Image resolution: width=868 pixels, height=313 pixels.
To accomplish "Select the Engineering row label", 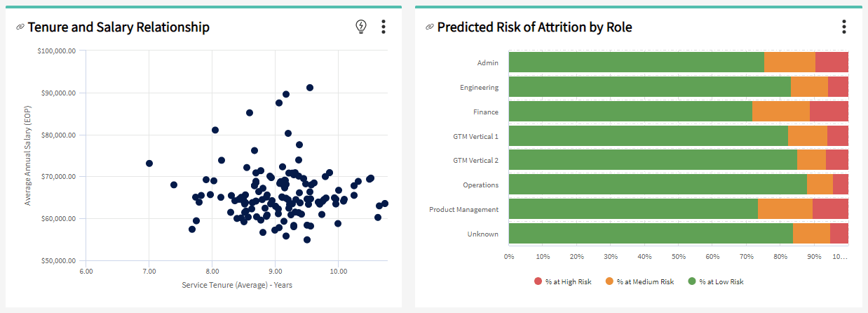I will click(x=480, y=87).
